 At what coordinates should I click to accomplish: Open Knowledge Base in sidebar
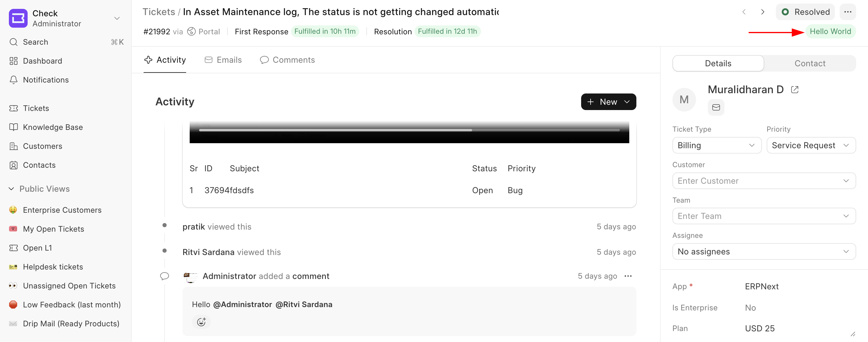(x=53, y=127)
